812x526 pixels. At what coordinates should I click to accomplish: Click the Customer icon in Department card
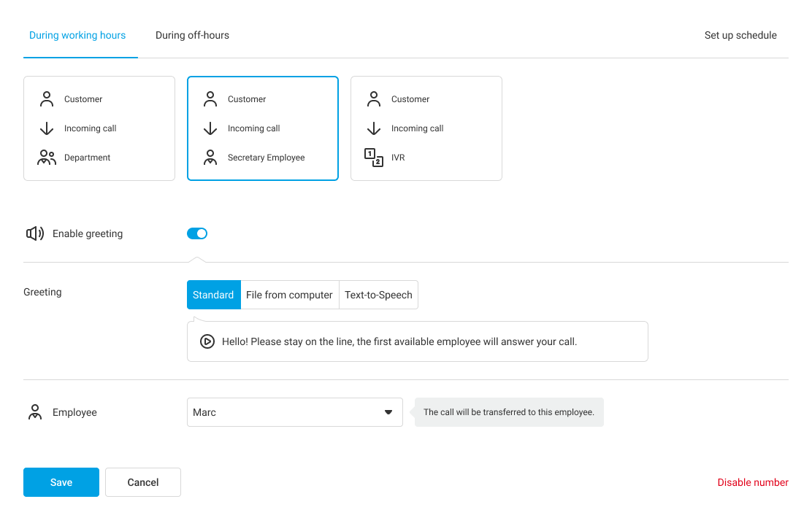tap(47, 99)
